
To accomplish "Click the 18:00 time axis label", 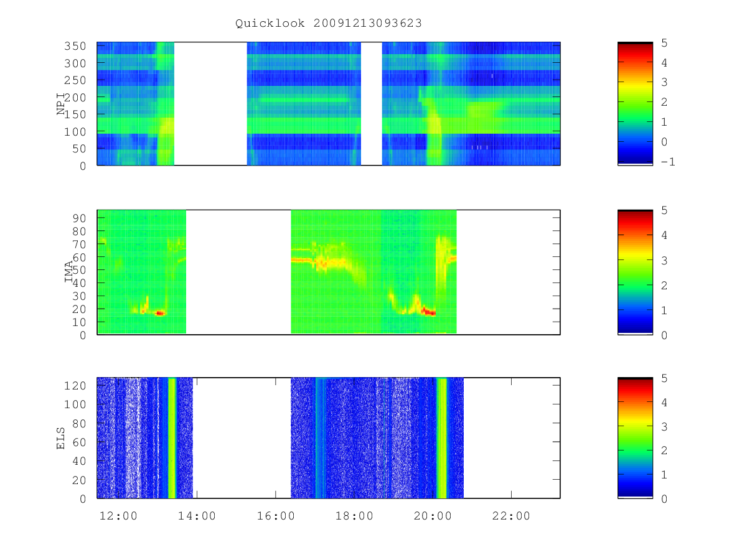I will (x=354, y=516).
